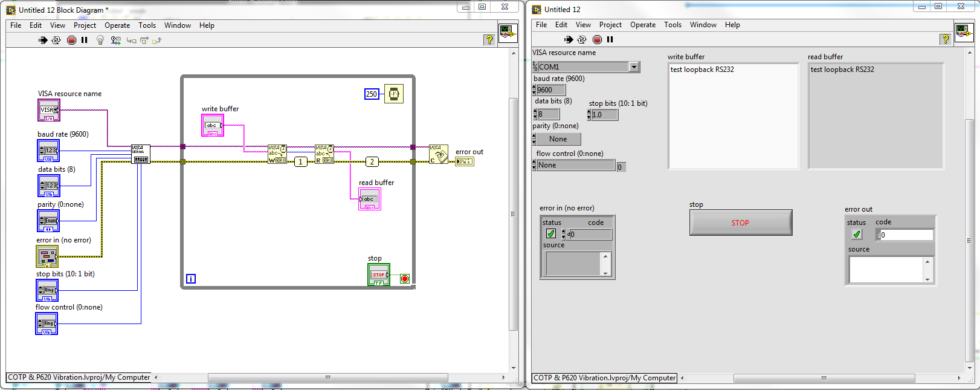
Task: Click project path label on front panel
Action: click(604, 378)
